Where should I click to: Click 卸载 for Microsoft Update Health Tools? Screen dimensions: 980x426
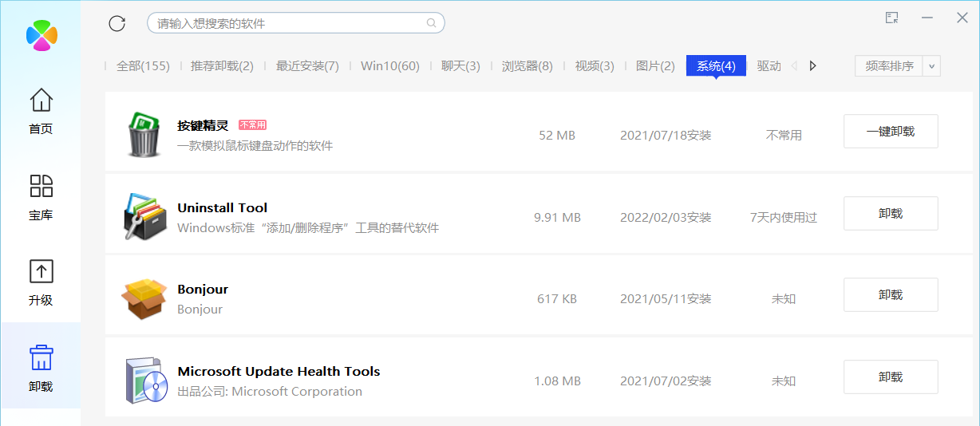click(891, 377)
